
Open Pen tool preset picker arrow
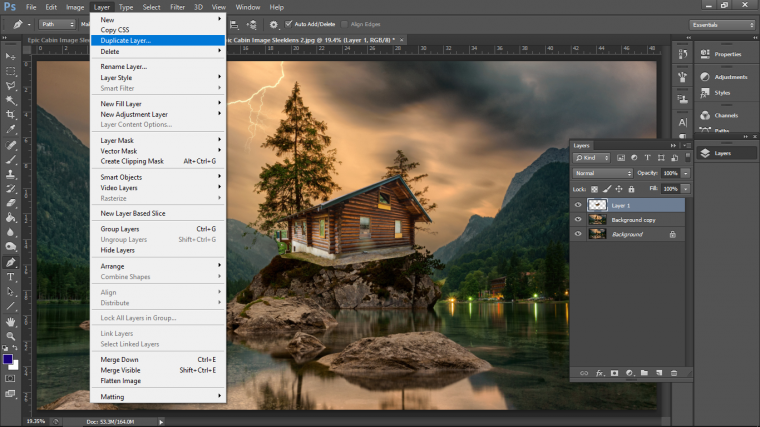(29, 24)
